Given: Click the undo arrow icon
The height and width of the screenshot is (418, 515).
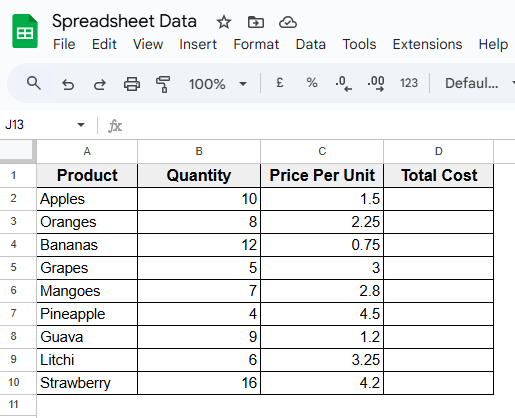Looking at the screenshot, I should coord(68,84).
